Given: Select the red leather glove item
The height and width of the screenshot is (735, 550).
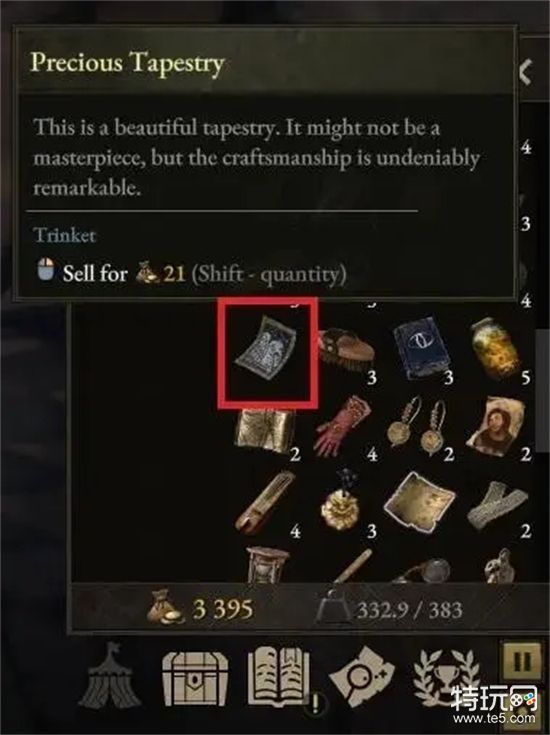Looking at the screenshot, I should click(344, 427).
